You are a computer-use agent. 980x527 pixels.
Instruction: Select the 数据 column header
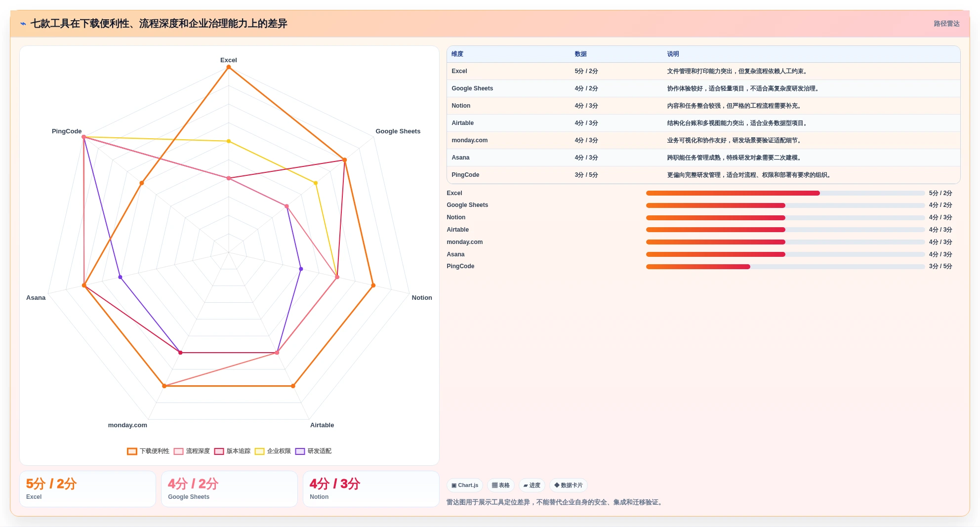pos(580,54)
